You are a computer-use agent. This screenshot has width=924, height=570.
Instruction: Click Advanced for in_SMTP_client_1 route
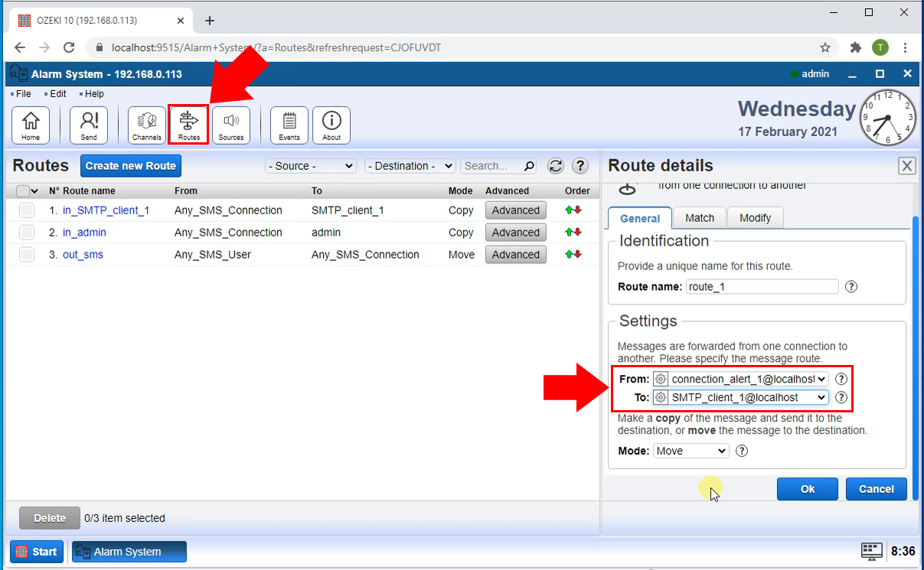click(x=516, y=210)
